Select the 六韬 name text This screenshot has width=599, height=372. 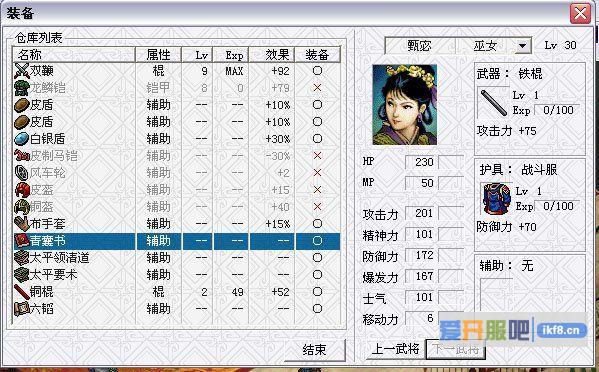[x=42, y=309]
